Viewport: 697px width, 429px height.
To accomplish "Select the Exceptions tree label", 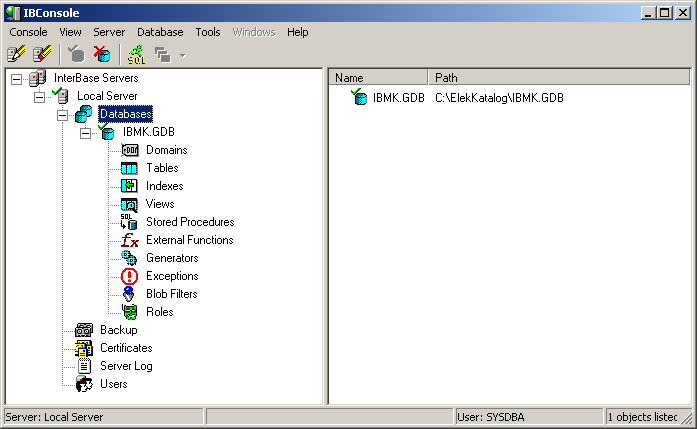I will tap(172, 276).
